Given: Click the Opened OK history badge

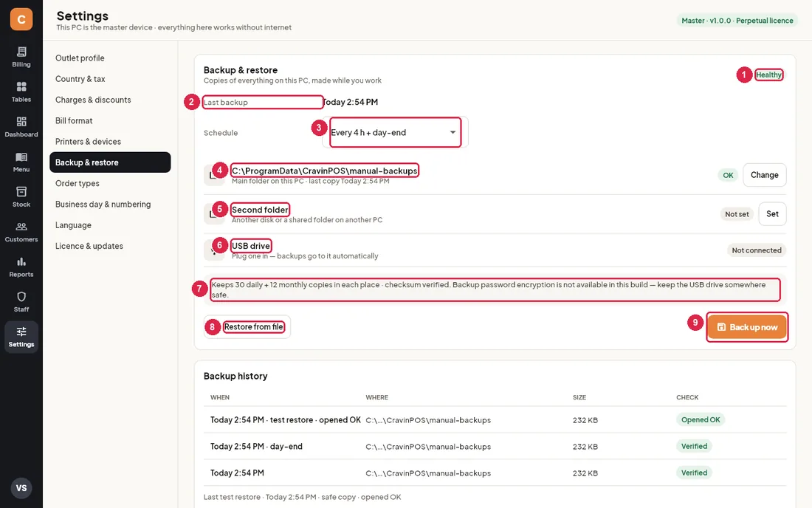Looking at the screenshot, I should (700, 419).
